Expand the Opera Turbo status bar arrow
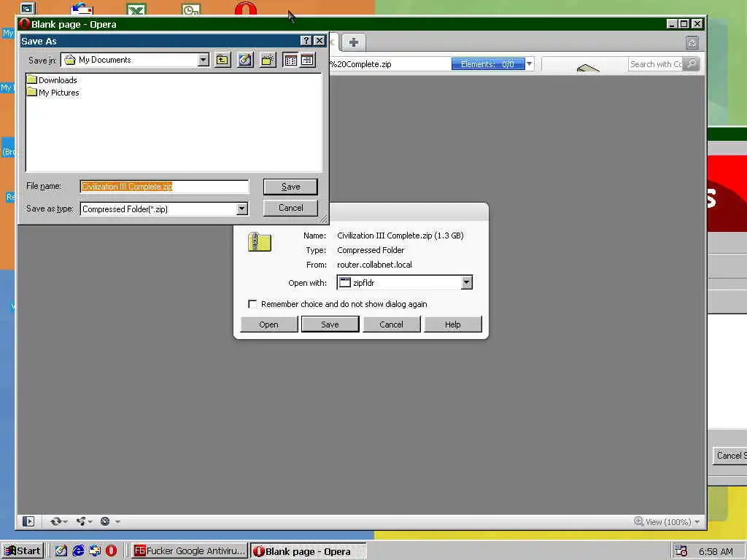 (117, 522)
